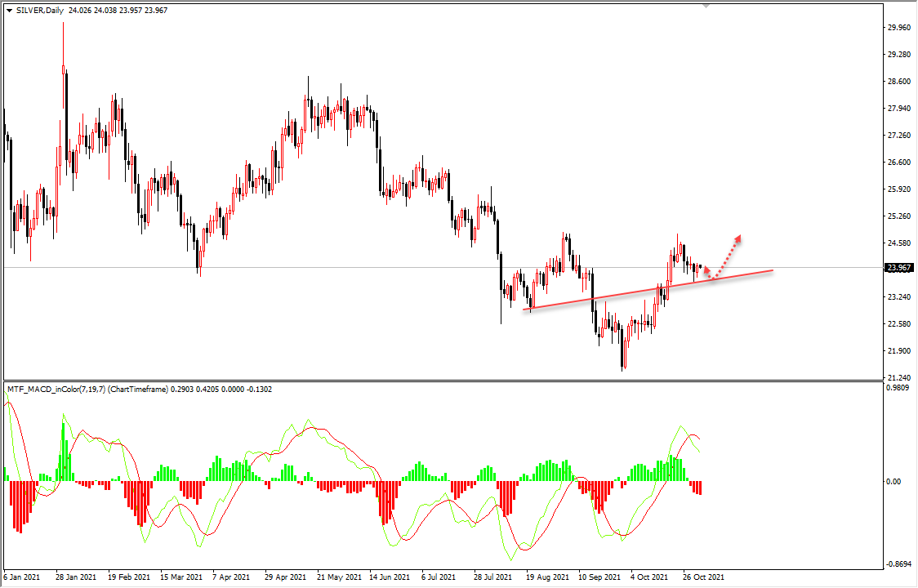This screenshot has height=588, width=918.
Task: Click the 6 Jul 2021 date label
Action: (x=439, y=577)
